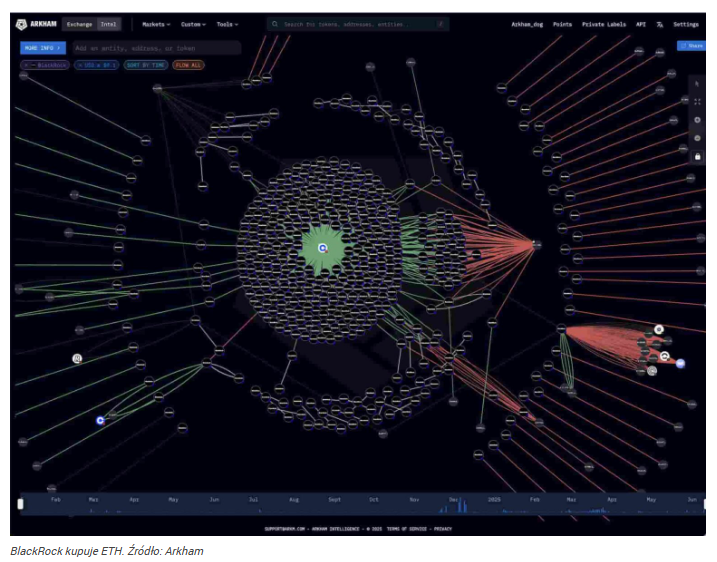Open the Points page

[x=562, y=25]
